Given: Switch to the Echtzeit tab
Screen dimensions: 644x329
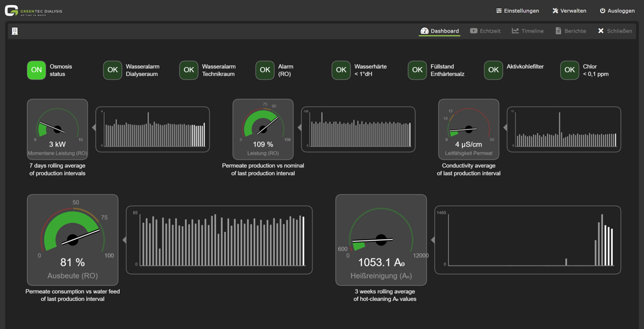Looking at the screenshot, I should tap(485, 31).
